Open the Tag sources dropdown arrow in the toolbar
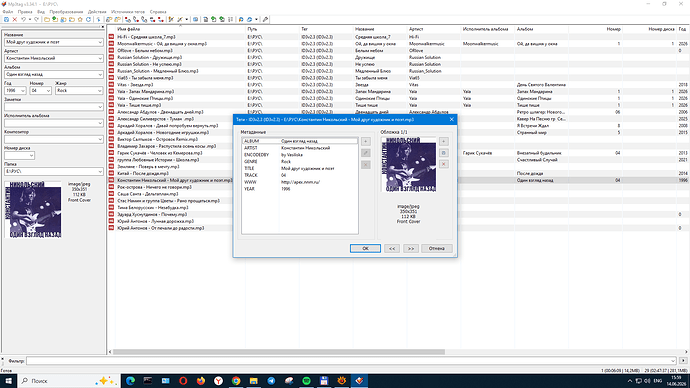The image size is (690, 388). point(256,19)
